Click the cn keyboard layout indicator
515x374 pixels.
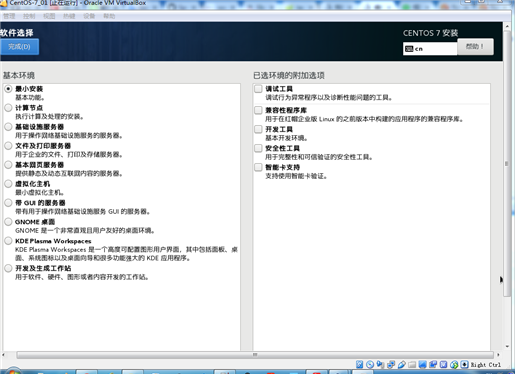click(430, 49)
